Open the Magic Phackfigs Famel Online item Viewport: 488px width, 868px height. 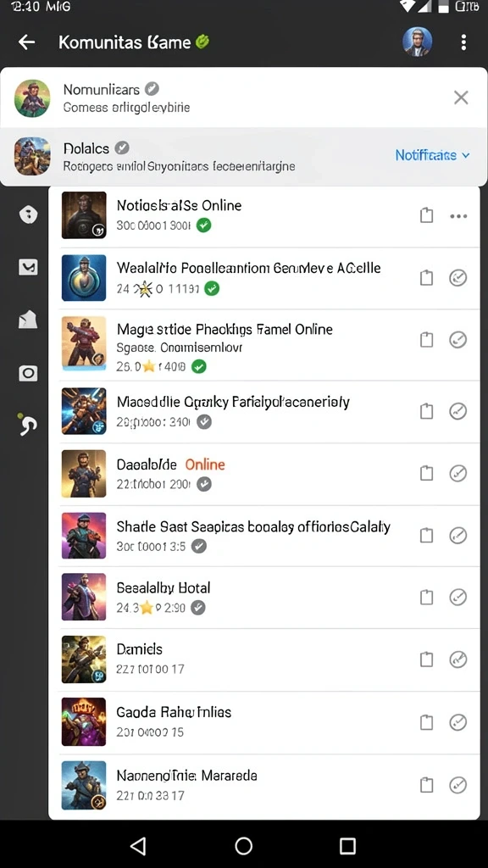click(x=269, y=345)
